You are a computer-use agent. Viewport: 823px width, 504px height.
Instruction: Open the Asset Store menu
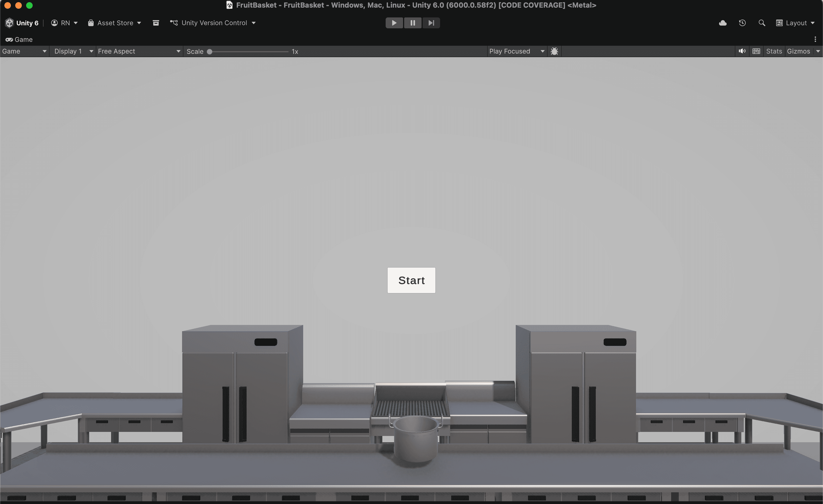[x=115, y=23]
